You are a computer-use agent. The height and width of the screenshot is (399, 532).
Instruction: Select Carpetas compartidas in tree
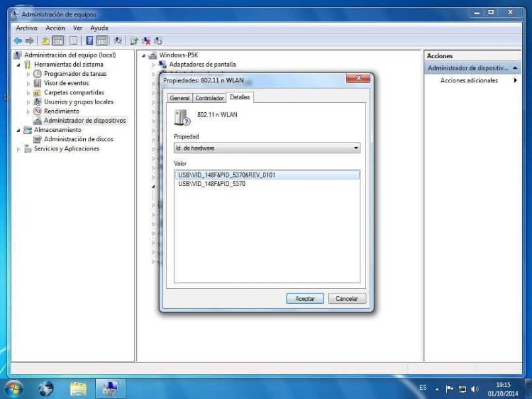click(74, 92)
